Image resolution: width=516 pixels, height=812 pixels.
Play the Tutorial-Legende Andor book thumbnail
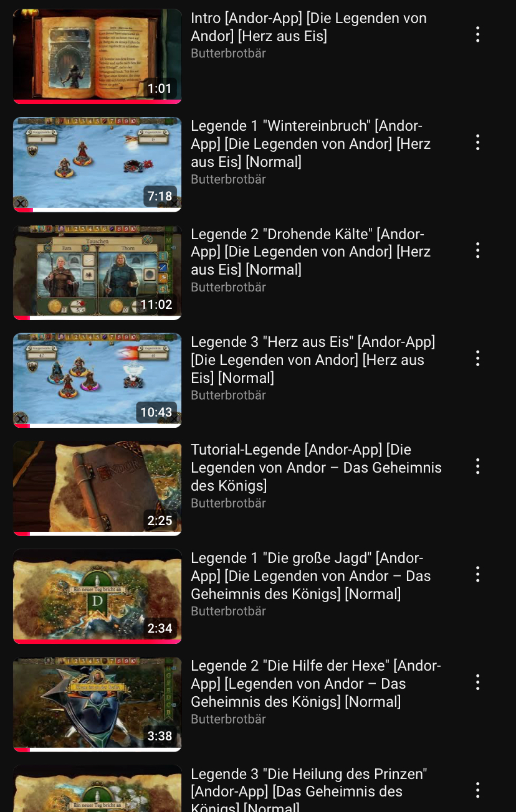coord(97,489)
